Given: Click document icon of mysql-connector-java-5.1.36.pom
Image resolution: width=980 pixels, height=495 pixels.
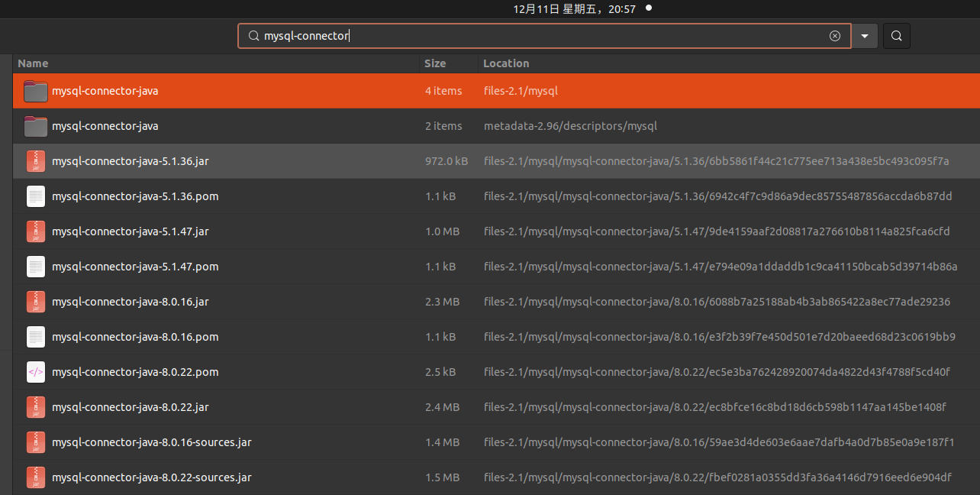Looking at the screenshot, I should point(36,196).
